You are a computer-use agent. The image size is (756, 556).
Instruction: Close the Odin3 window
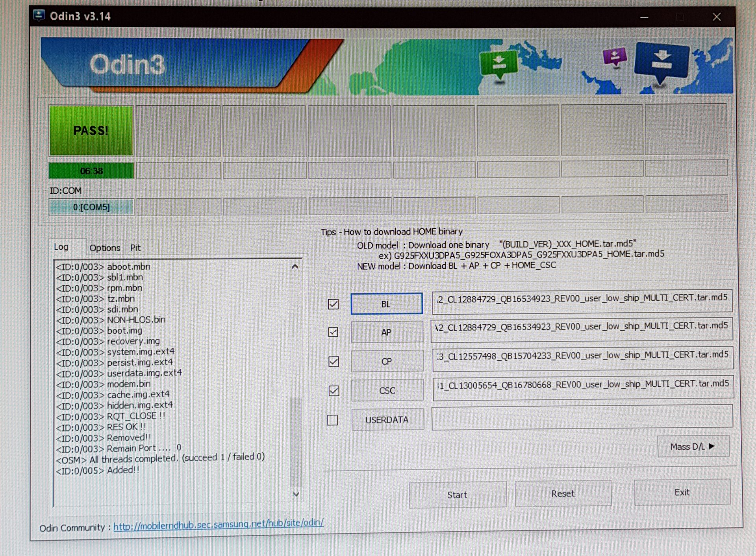[x=717, y=17]
